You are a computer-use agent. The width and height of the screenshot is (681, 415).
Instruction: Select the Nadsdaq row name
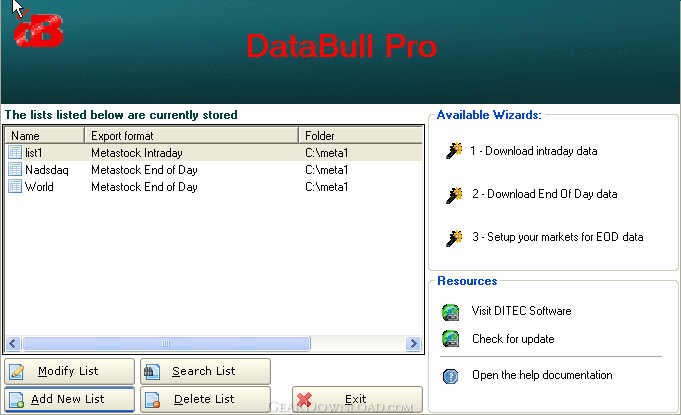(47, 170)
